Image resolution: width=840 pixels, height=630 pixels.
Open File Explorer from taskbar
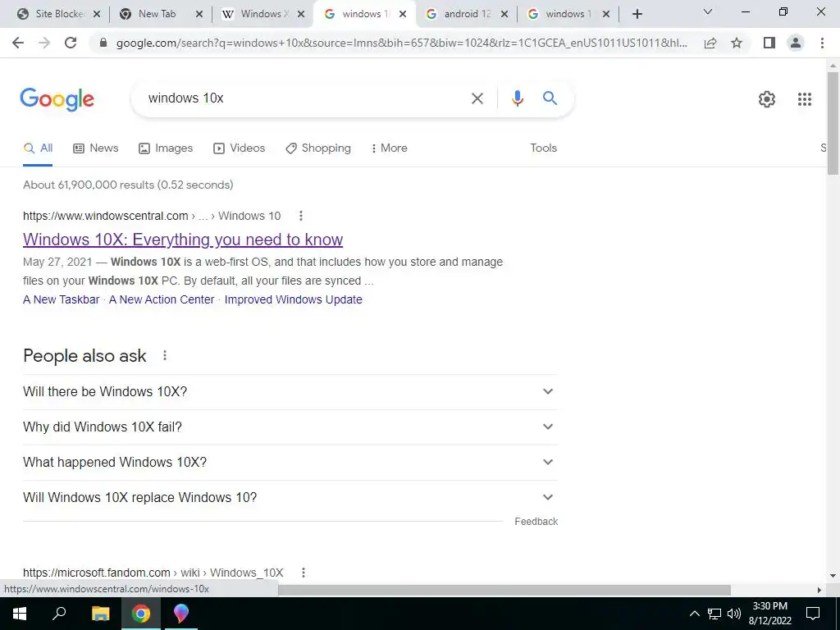tap(101, 614)
